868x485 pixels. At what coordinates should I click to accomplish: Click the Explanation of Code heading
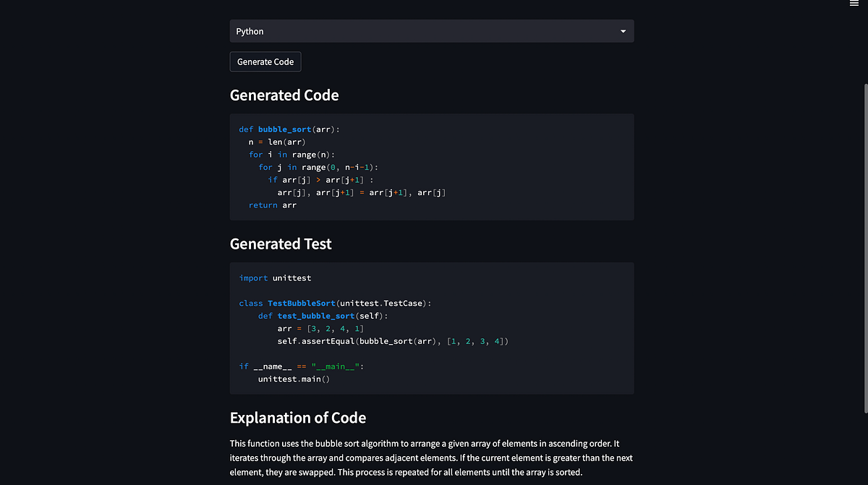tap(298, 418)
